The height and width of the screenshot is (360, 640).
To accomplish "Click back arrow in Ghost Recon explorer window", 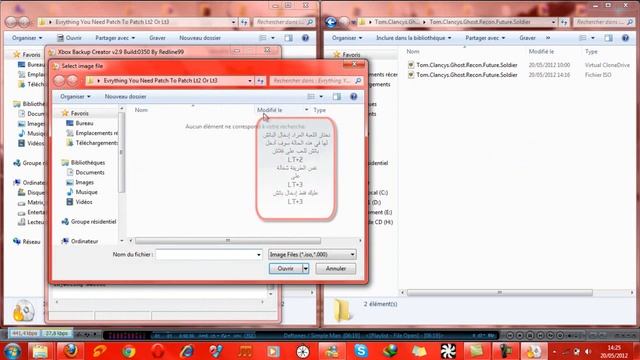I will coord(331,22).
